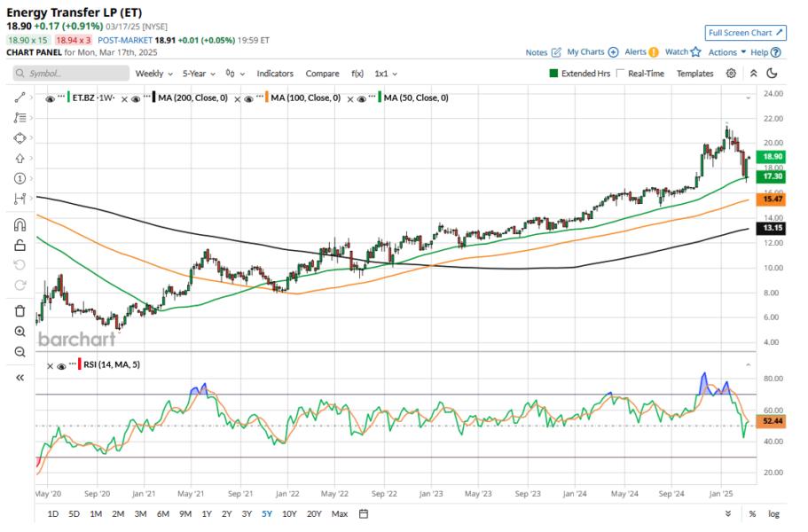808x532 pixels.
Task: Open the Full Screen Chart
Action: pos(745,33)
